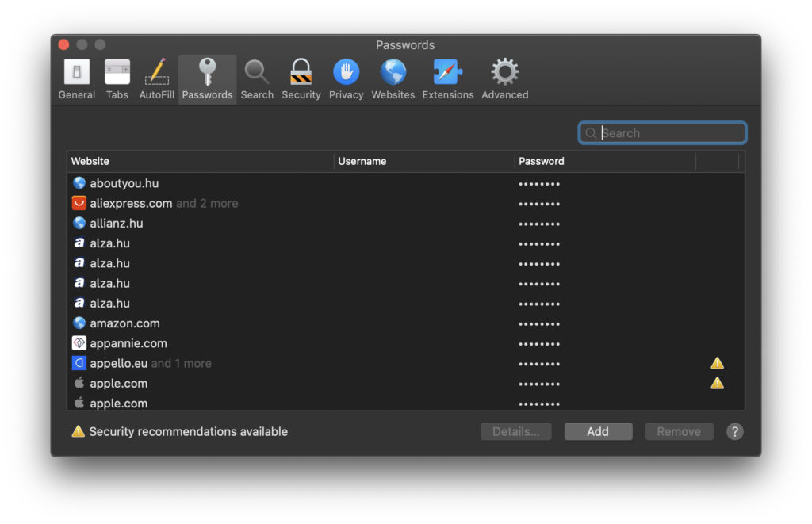The height and width of the screenshot is (524, 812).
Task: Click Security recommendations available text
Action: [x=188, y=431]
